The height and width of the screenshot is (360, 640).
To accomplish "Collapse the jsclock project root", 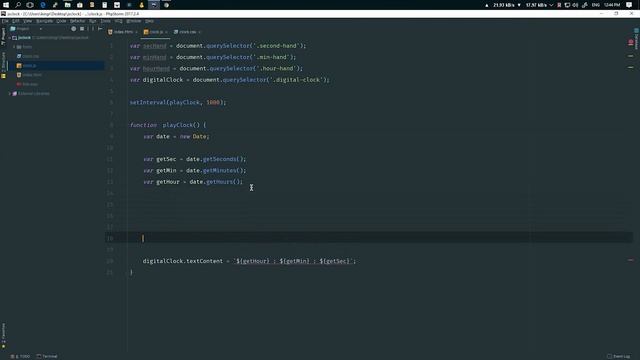I will coord(10,38).
